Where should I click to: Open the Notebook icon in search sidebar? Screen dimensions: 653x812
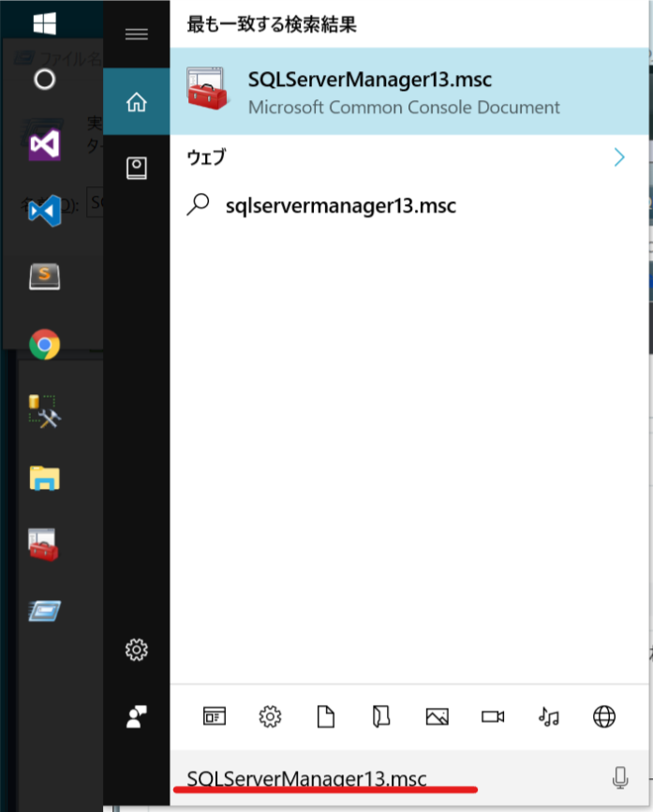pyautogui.click(x=137, y=169)
